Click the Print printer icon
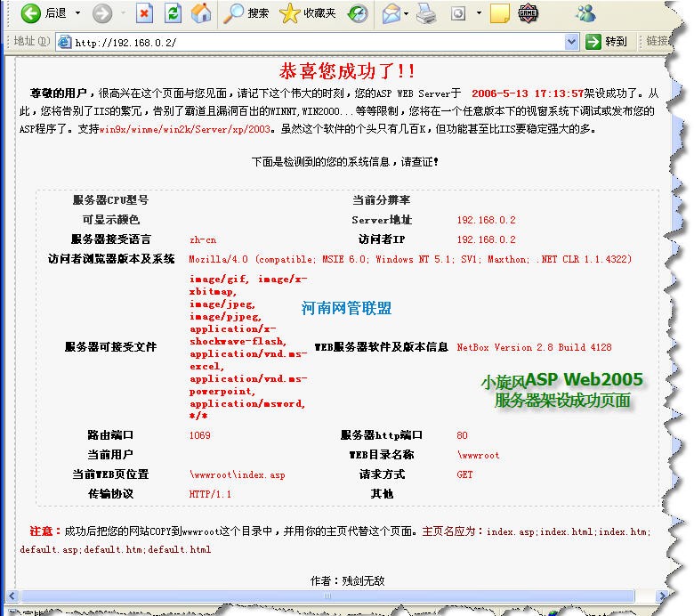The height and width of the screenshot is (616, 694). coord(427,13)
